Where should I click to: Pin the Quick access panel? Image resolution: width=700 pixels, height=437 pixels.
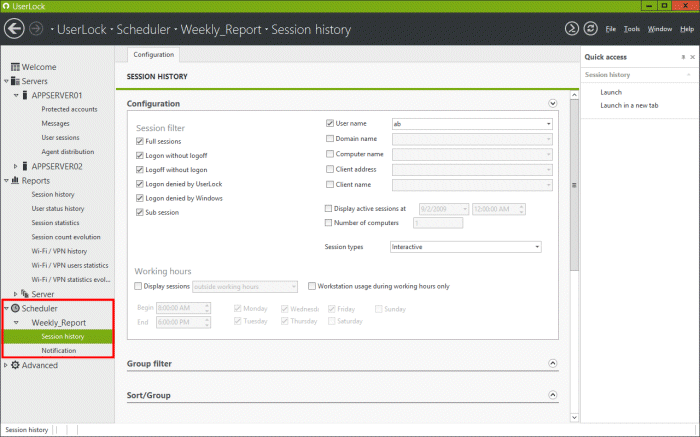(x=683, y=57)
